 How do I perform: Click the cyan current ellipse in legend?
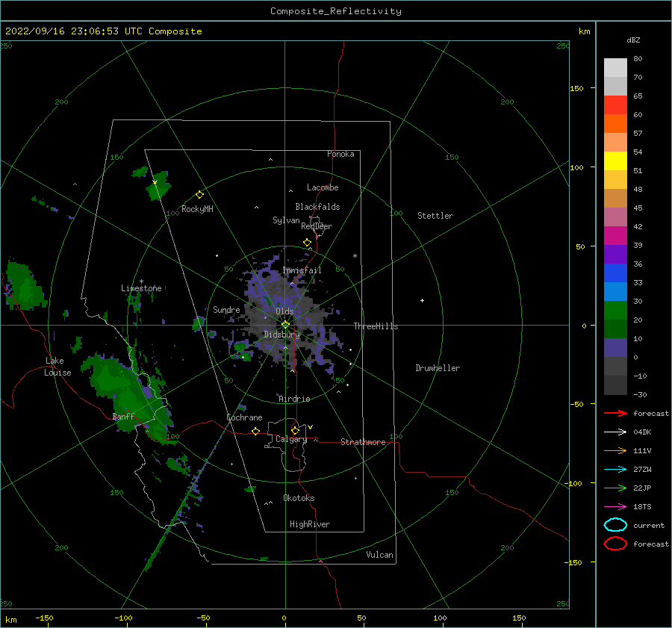(615, 525)
